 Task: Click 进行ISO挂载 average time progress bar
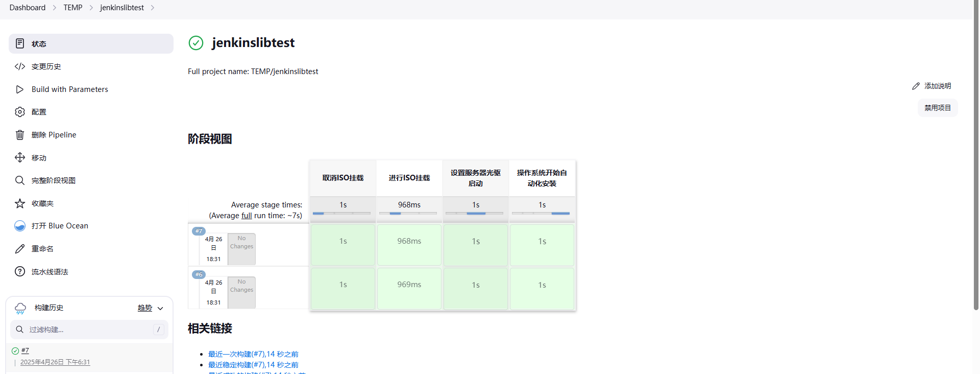pyautogui.click(x=408, y=213)
